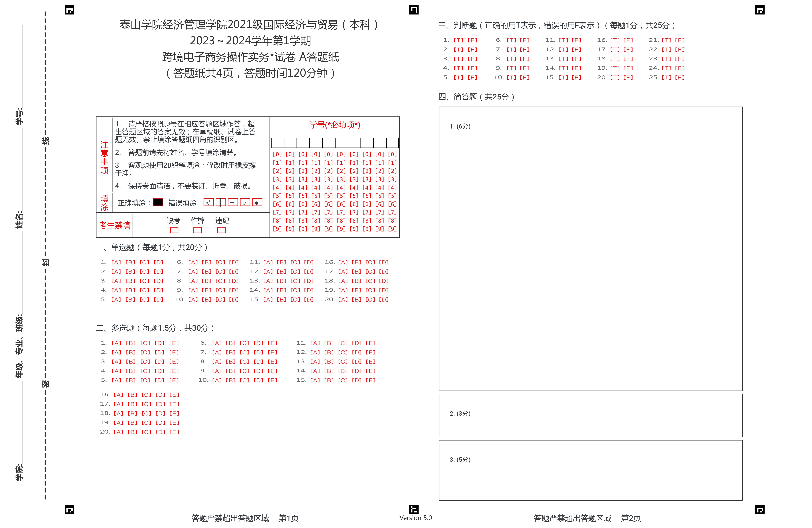The width and height of the screenshot is (812, 528).
Task: Click the red 注意事项 label
Action: 104,157
